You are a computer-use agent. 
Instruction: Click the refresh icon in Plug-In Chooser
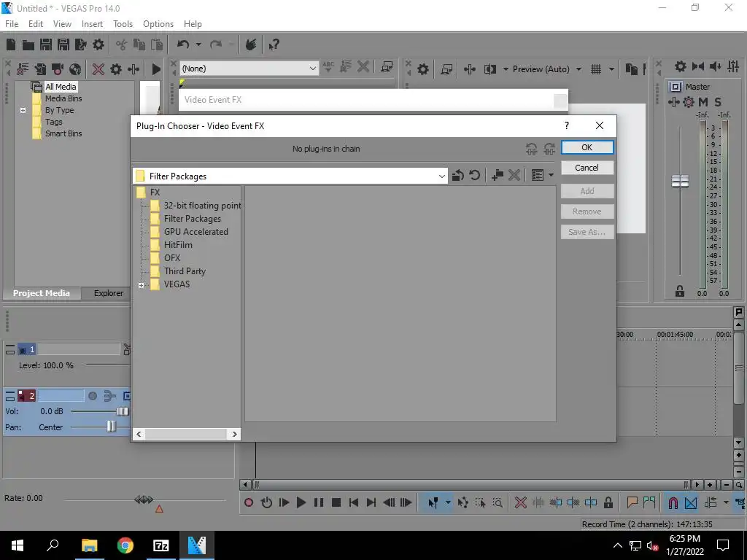point(474,175)
